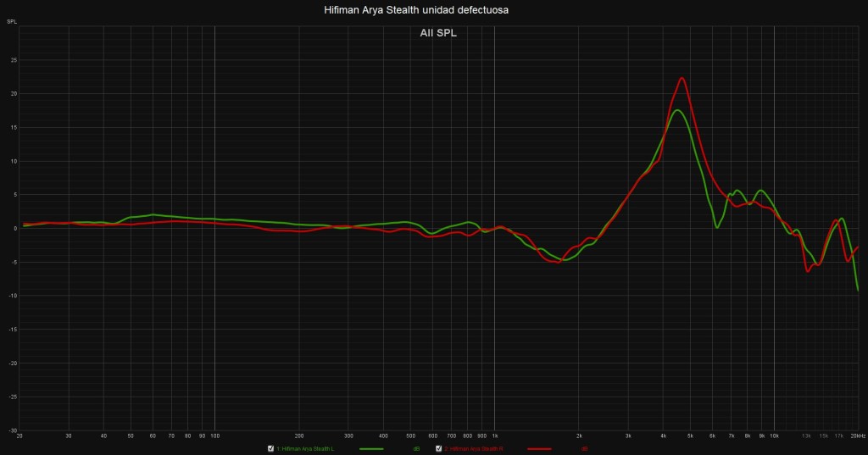
Task: Click the 100 Hz frequency axis label
Action: tap(214, 435)
